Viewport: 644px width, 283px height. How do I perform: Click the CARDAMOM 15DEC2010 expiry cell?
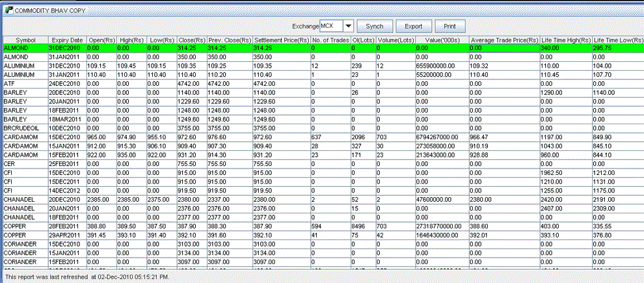pyautogui.click(x=66, y=137)
